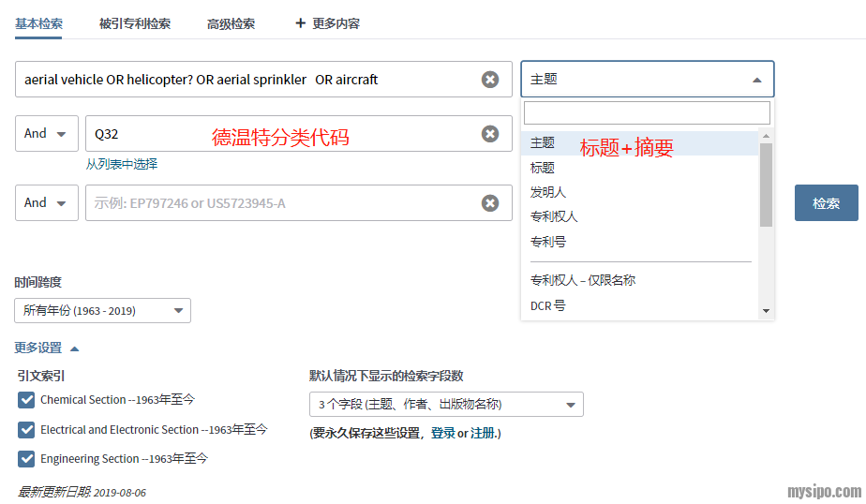The width and height of the screenshot is (866, 504).
Task: Click the dropdown list scrollbar thumb
Action: pyautogui.click(x=766, y=185)
